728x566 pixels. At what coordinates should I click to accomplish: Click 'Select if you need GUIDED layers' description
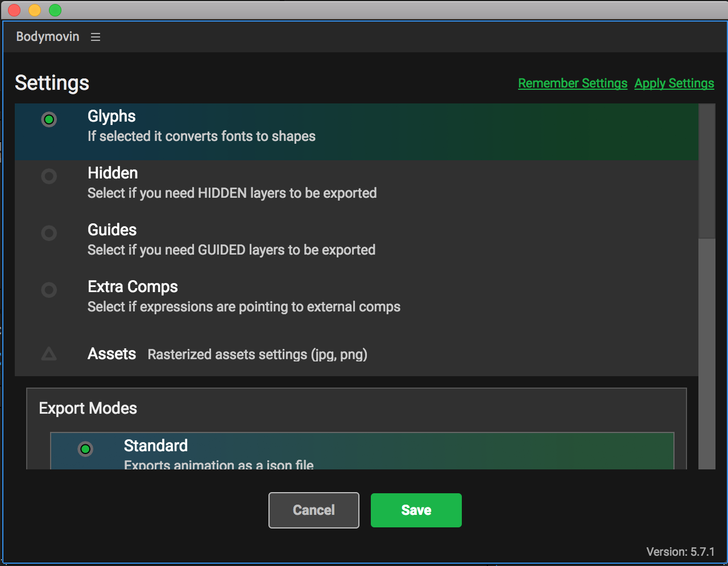click(x=231, y=250)
